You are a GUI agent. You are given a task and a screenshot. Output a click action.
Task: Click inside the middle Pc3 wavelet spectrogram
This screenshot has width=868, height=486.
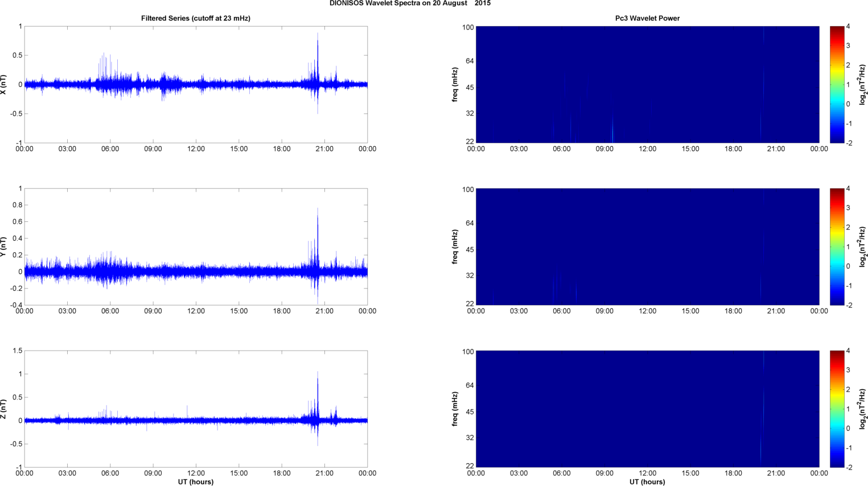click(x=647, y=246)
